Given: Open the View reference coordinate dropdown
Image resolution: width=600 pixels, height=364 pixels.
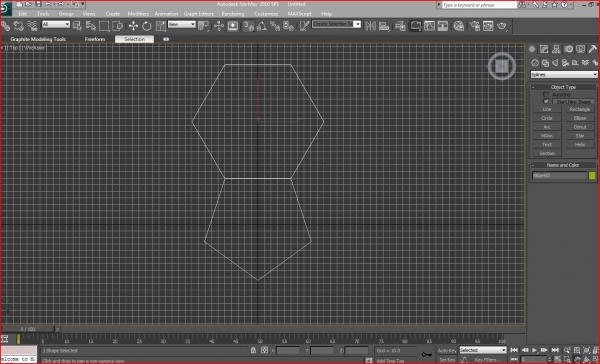Looking at the screenshot, I should click(x=182, y=24).
